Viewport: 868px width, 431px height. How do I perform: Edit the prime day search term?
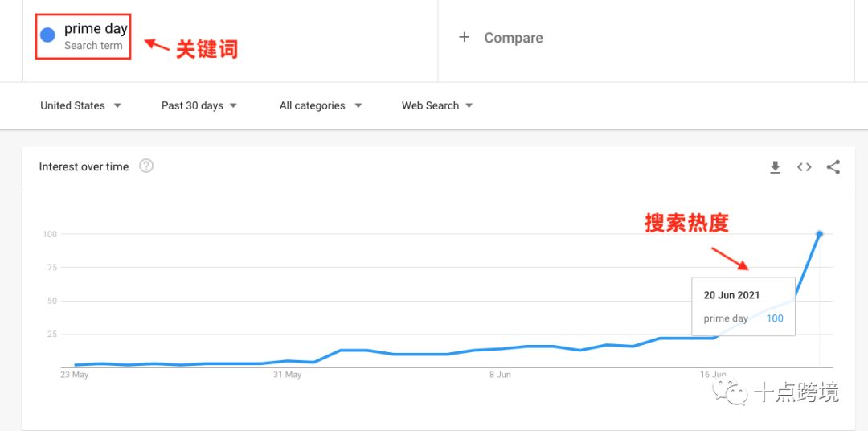pos(96,29)
